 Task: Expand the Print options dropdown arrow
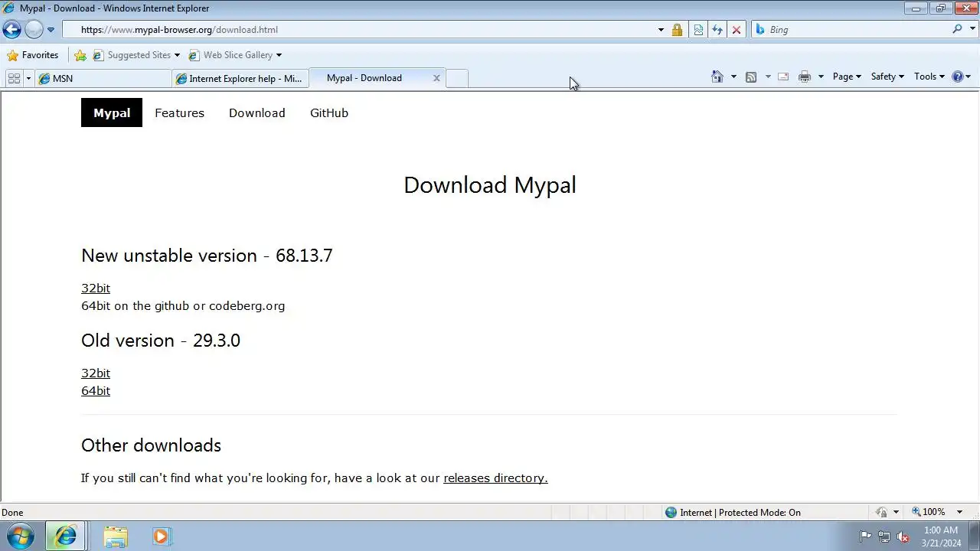pos(821,77)
